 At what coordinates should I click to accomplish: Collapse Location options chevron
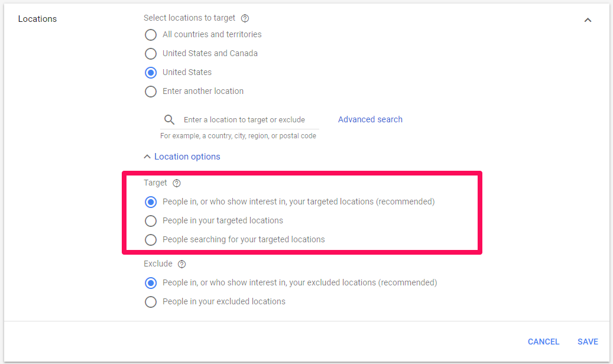147,157
